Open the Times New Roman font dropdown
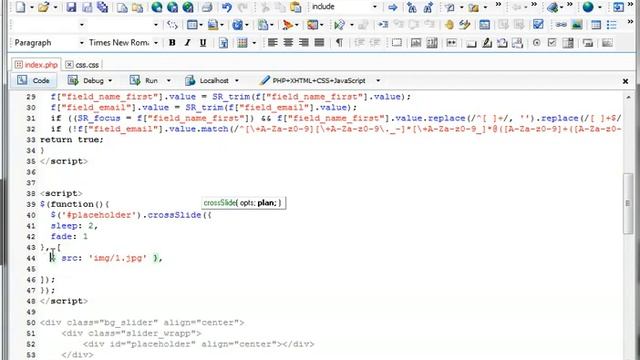This screenshot has width=640, height=360. [156, 43]
